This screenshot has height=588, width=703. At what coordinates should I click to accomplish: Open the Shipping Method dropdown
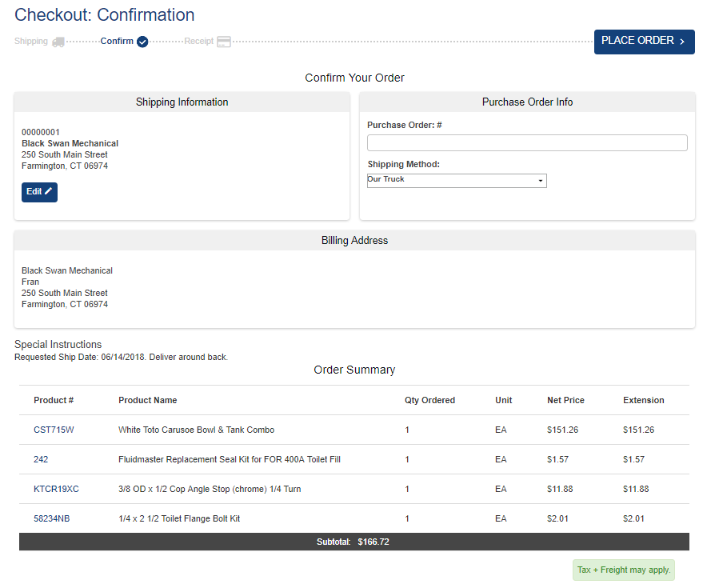pyautogui.click(x=457, y=181)
